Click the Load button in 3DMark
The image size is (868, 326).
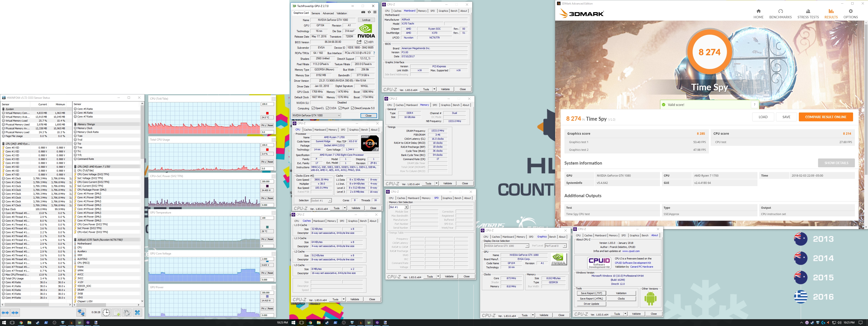point(763,117)
